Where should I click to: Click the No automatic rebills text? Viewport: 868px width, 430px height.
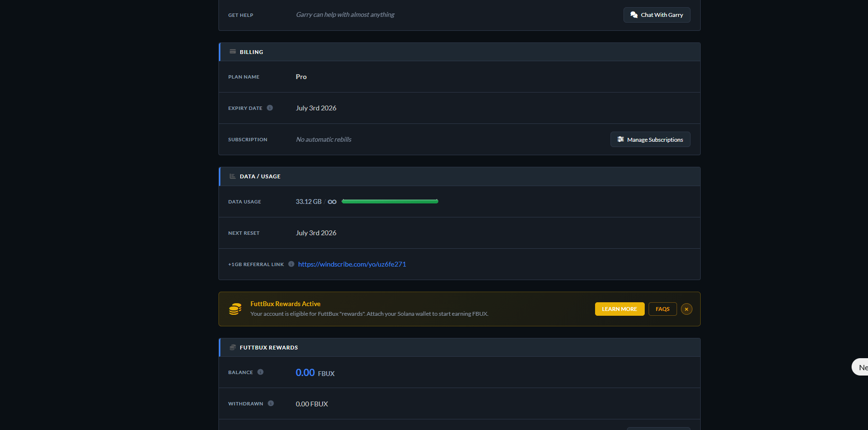point(324,139)
